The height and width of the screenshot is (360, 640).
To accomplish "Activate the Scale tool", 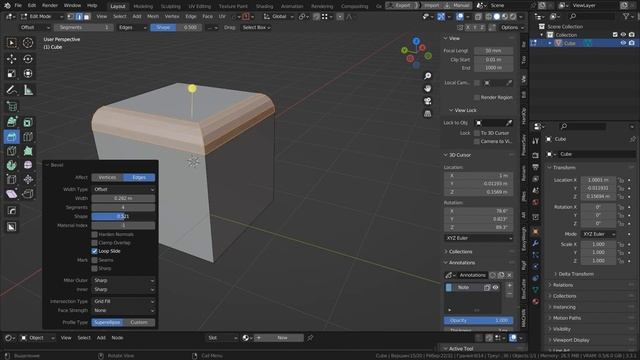I will coord(11,73).
